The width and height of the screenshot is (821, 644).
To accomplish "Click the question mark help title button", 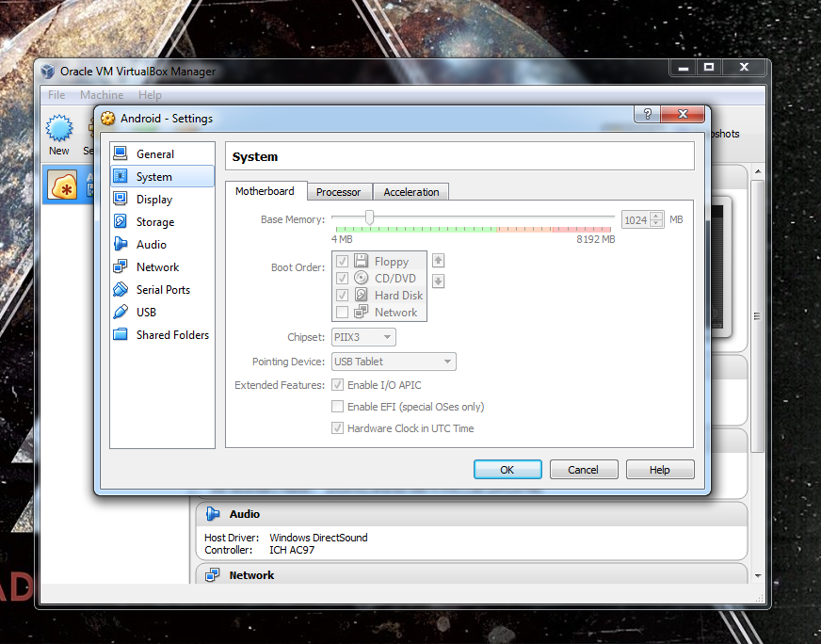I will coord(648,114).
